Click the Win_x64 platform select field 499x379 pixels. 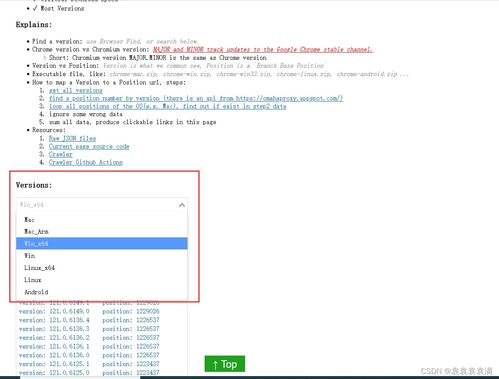102,205
